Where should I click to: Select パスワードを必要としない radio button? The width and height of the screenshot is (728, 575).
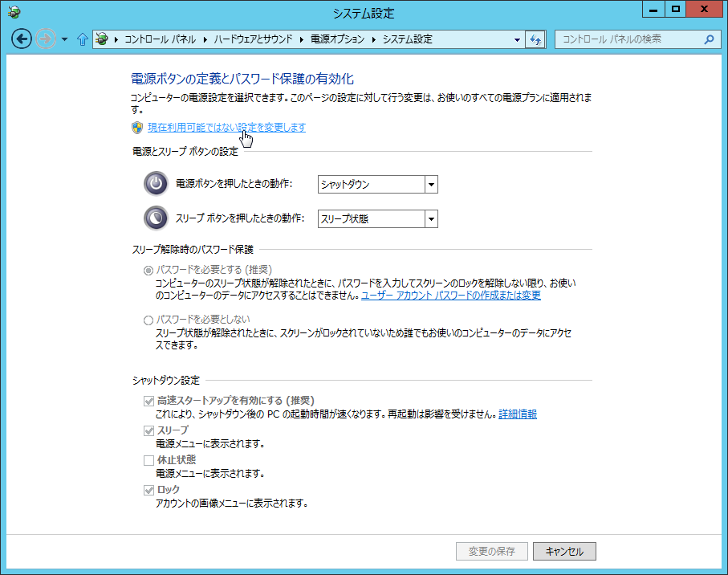[x=148, y=320]
